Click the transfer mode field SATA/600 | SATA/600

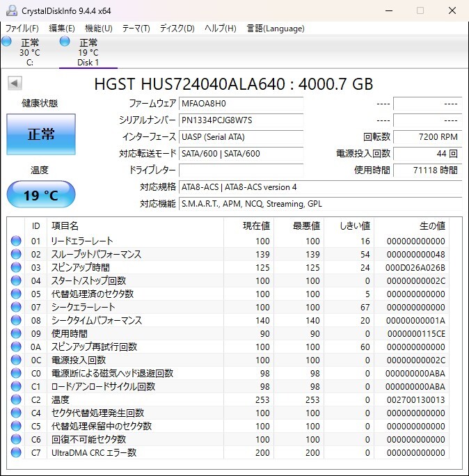click(241, 154)
